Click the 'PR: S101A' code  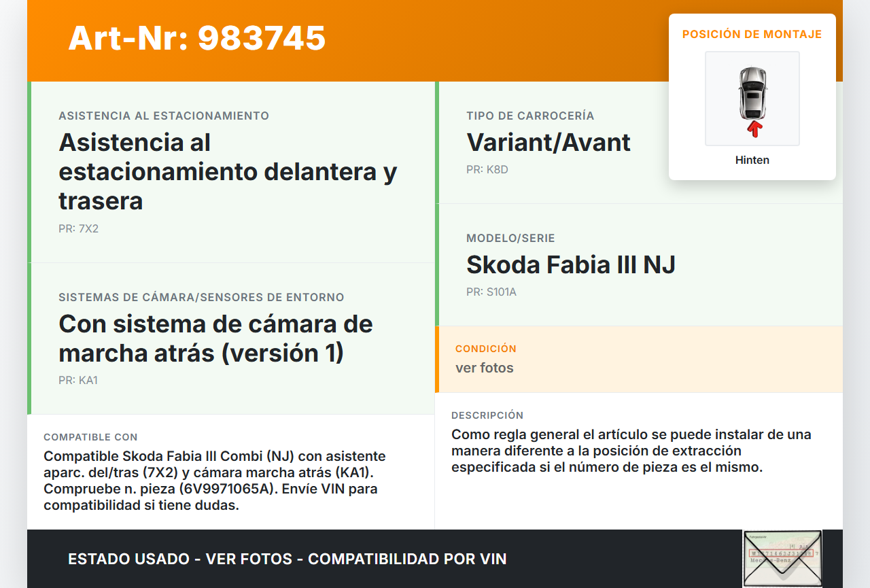point(491,292)
